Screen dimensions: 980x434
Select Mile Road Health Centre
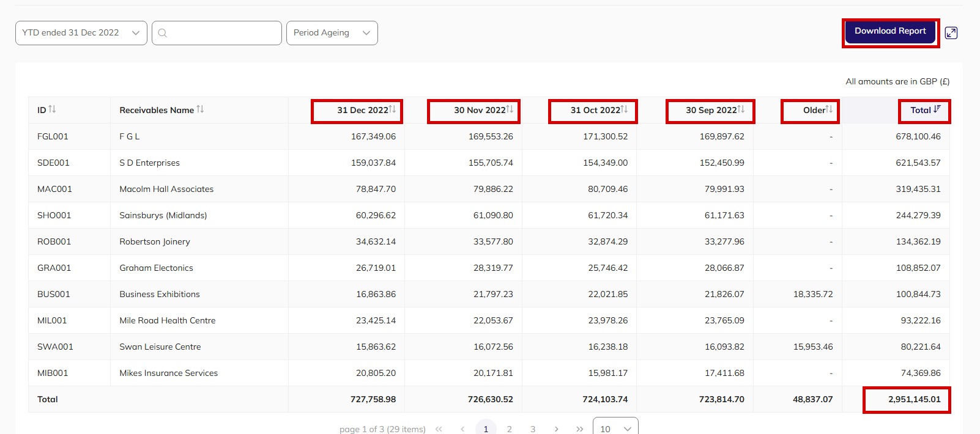[168, 320]
